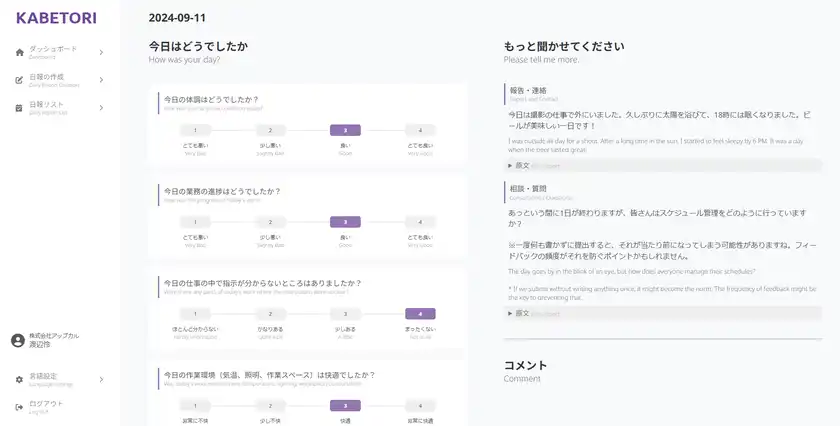The image size is (840, 426).
Task: Click the 今日はどうでしたか heading
Action: (x=198, y=46)
